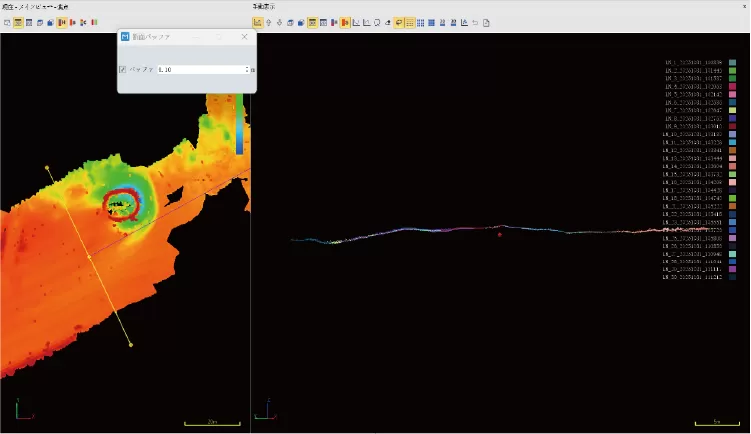
Task: Close the cross-section panel with the top-right X
Action: [x=743, y=7]
